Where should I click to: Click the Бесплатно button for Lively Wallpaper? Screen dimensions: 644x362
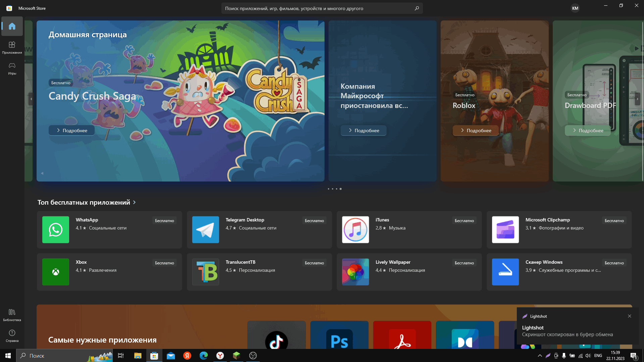464,263
